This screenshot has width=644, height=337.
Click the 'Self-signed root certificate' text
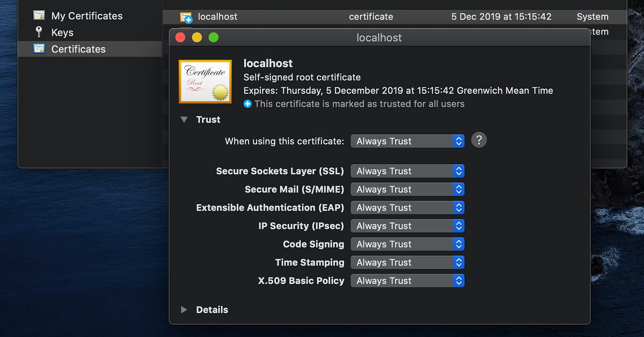click(302, 77)
